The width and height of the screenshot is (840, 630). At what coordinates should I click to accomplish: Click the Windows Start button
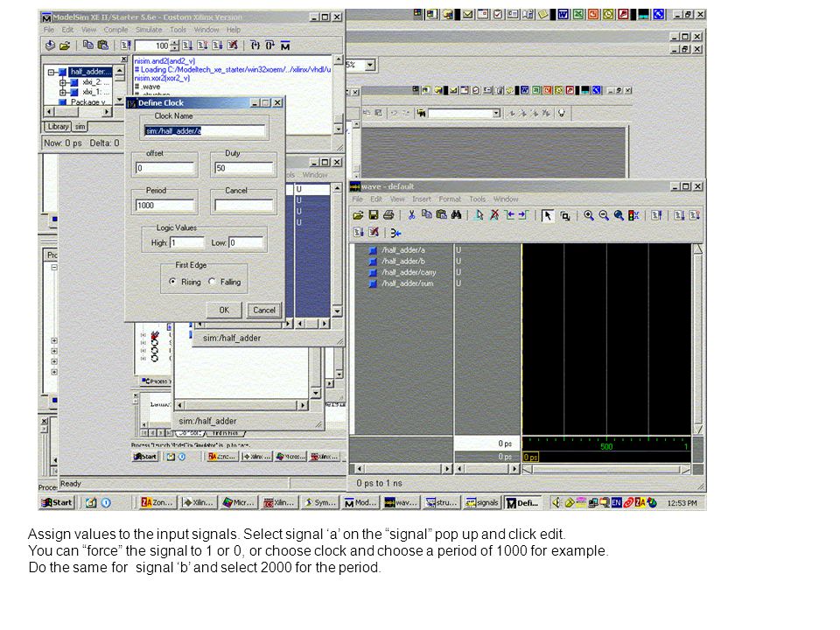point(57,502)
